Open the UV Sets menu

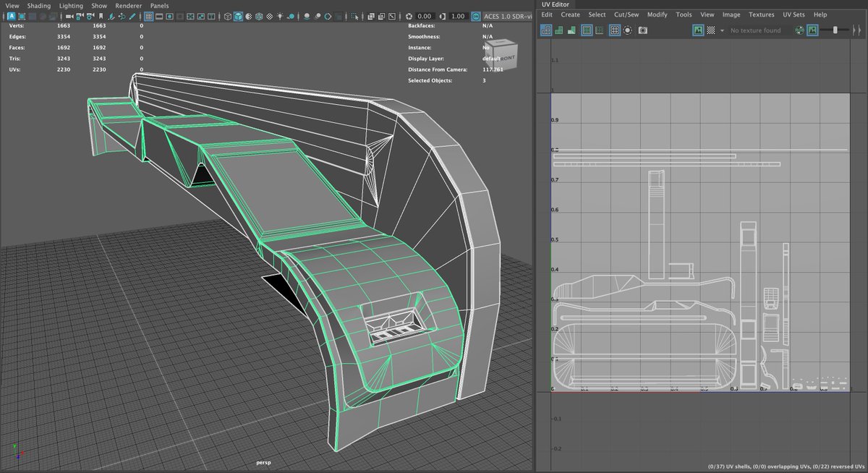(793, 14)
